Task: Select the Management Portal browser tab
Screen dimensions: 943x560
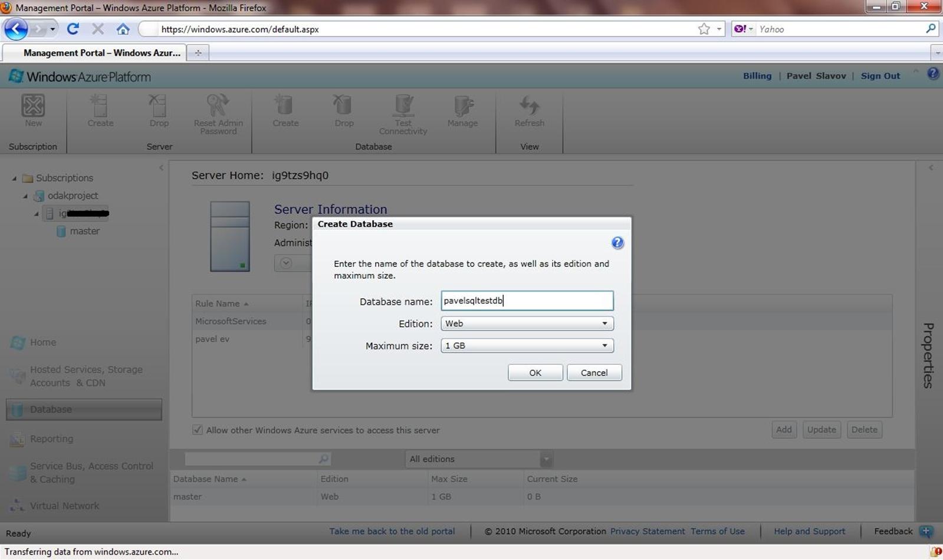Action: (95, 52)
